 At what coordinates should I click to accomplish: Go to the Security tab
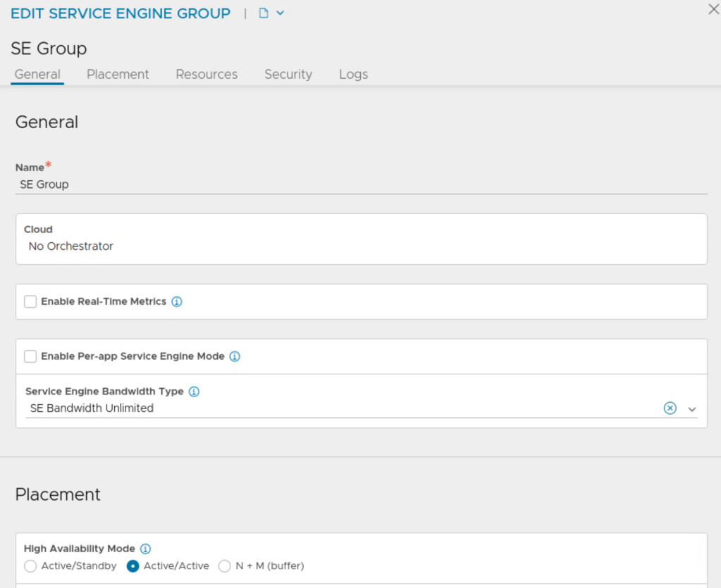[288, 74]
